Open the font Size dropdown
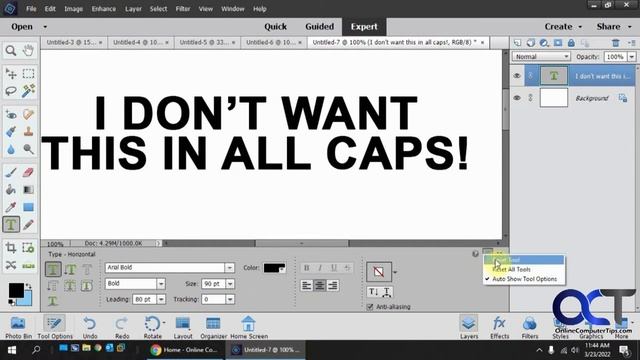640x360 pixels. coord(230,284)
